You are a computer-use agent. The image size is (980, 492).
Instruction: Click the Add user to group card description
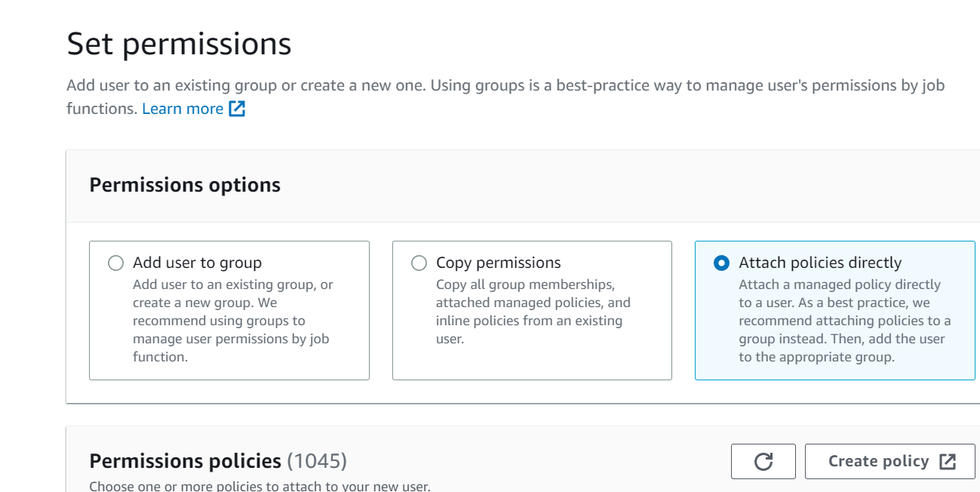point(234,321)
